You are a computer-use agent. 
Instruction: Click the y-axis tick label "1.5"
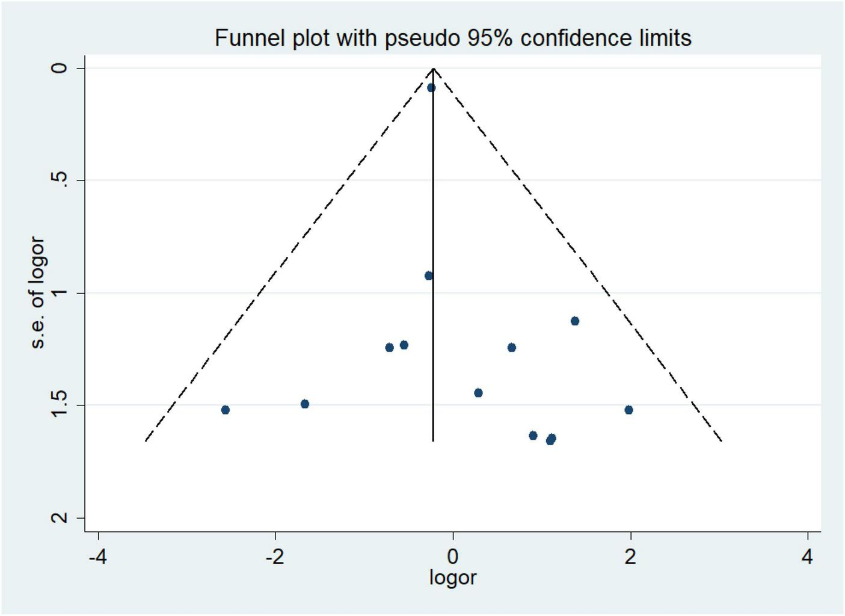(x=59, y=404)
